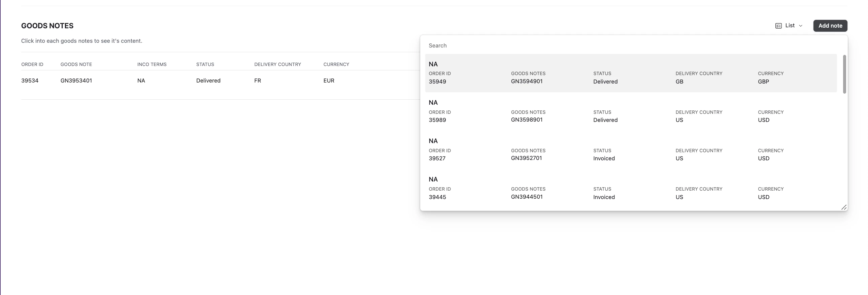Click the FR delivery country cell
868x295 pixels.
258,80
